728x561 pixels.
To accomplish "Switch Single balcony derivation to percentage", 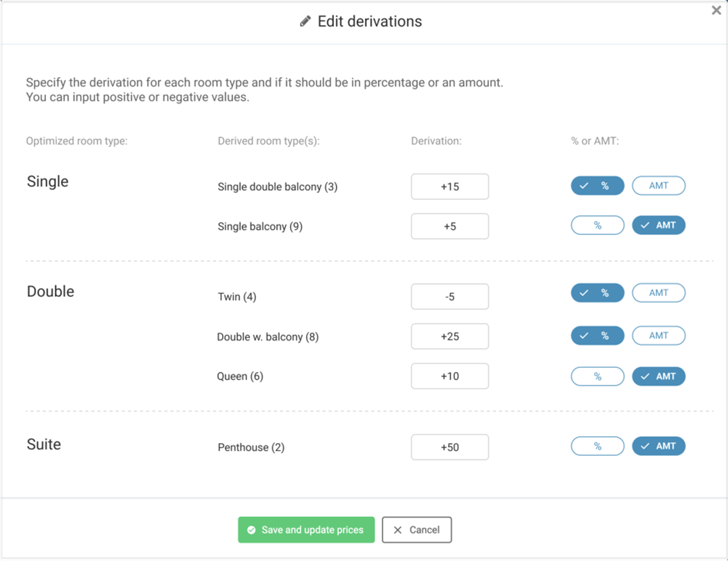I will pos(597,225).
